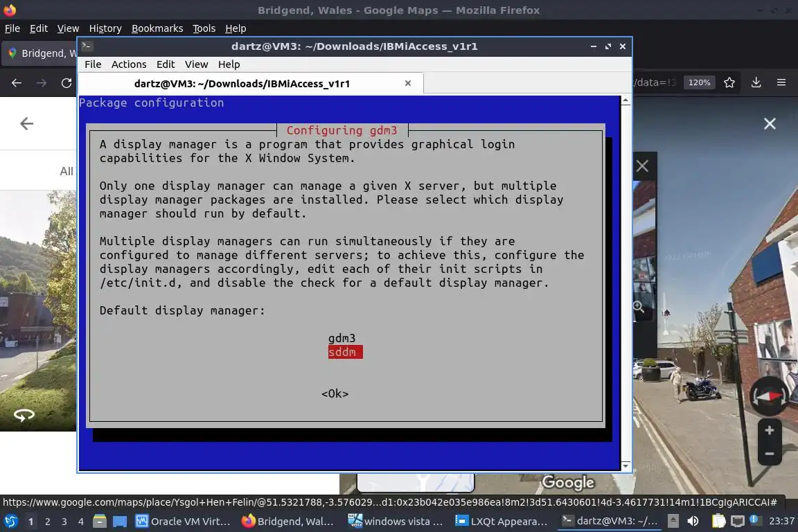The height and width of the screenshot is (532, 798).
Task: Click terminal scrollbar up arrow
Action: click(x=626, y=101)
